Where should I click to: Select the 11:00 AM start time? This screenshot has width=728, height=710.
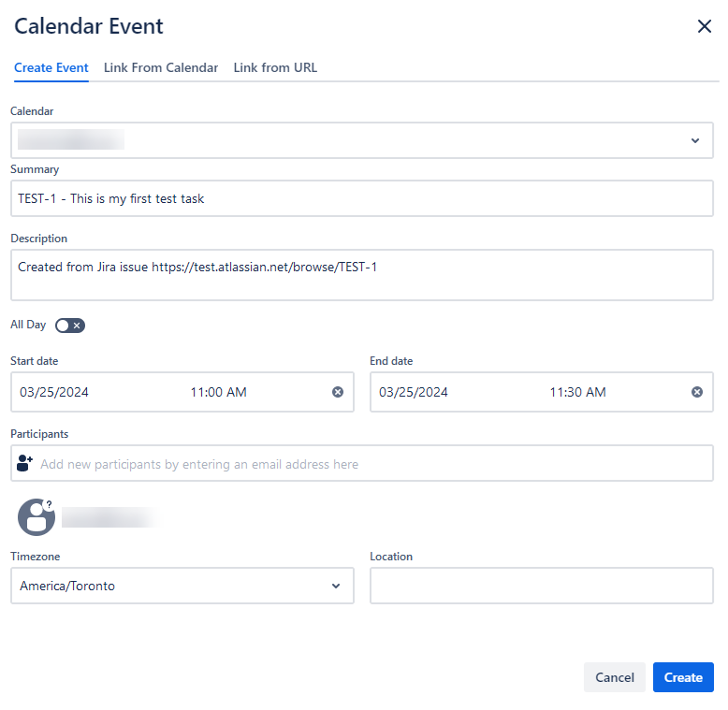point(218,392)
